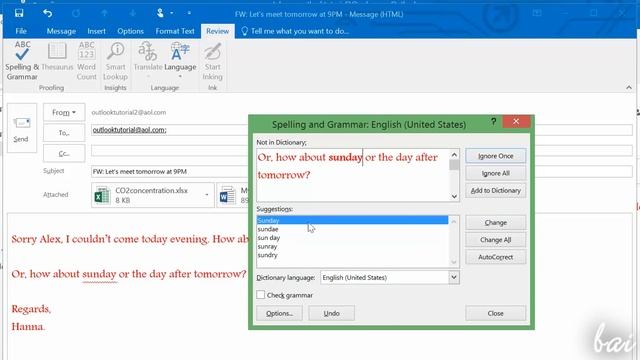Viewport: 640px width, 360px height.
Task: Open the File tab
Action: (x=21, y=31)
